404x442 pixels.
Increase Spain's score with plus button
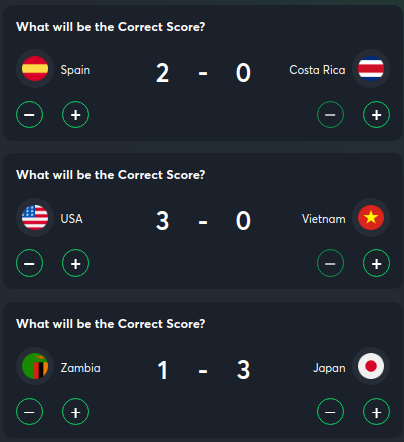pyautogui.click(x=75, y=115)
